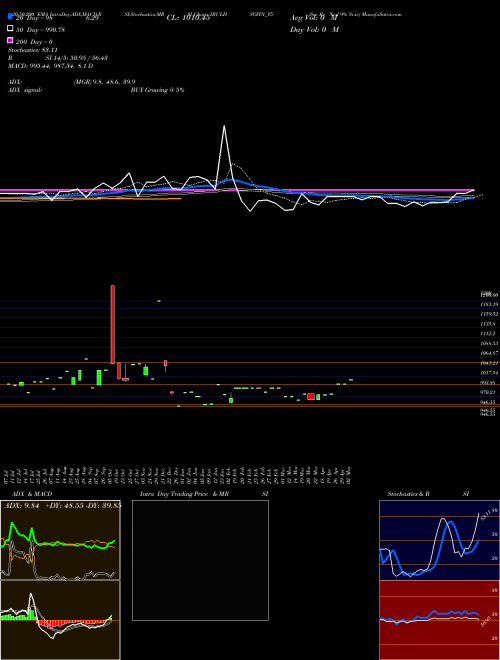Click the '1135.8' price axis label

488,324
